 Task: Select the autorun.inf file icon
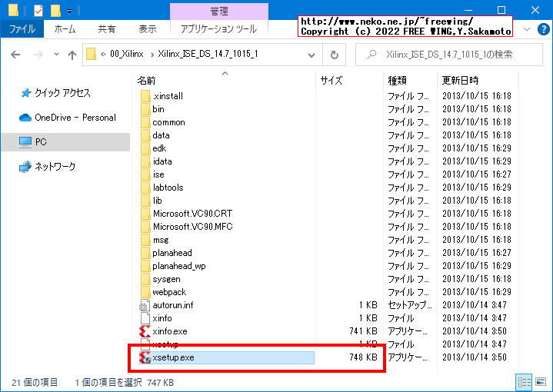145,305
